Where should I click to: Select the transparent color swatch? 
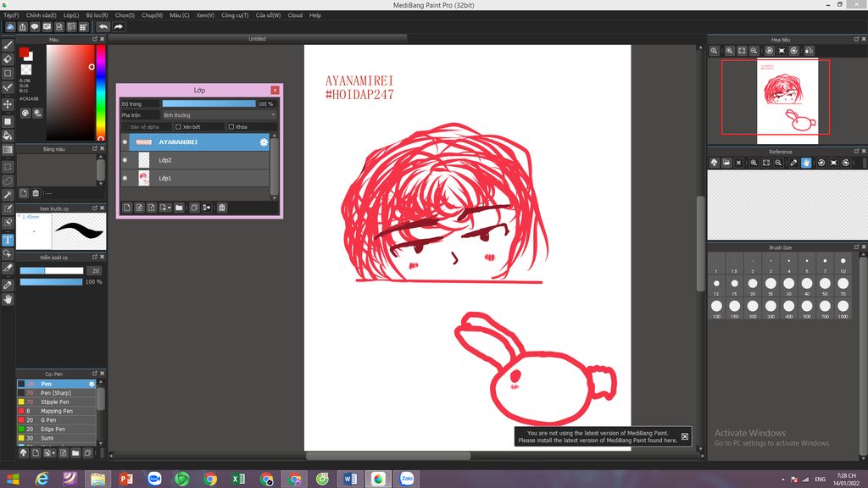click(x=26, y=69)
